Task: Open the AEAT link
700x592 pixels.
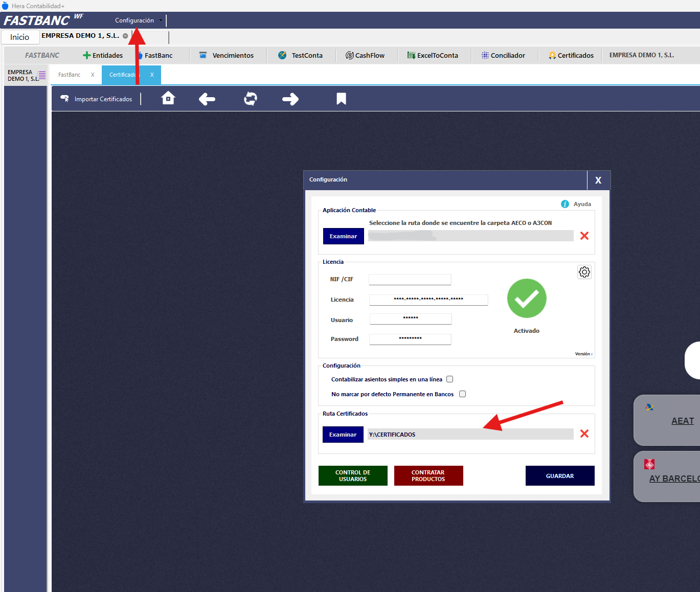Action: click(683, 421)
